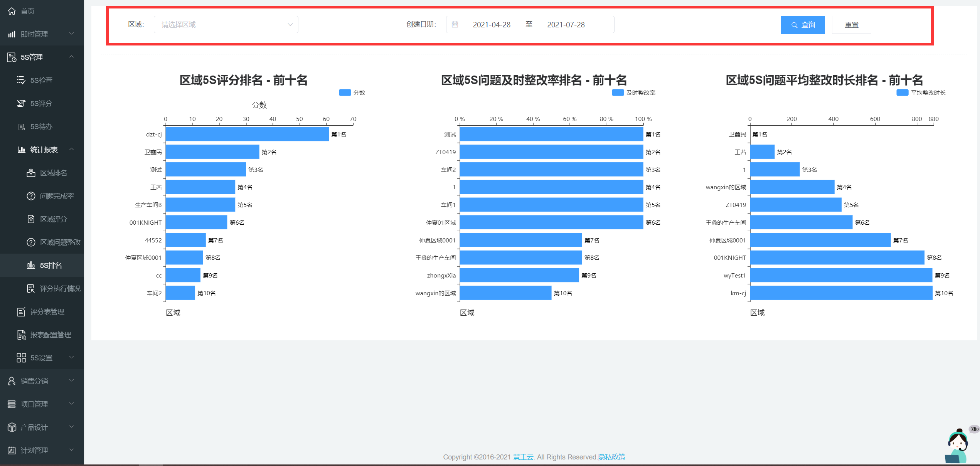980x466 pixels.
Task: Open the 区域问题整改 menu item
Action: [x=60, y=242]
